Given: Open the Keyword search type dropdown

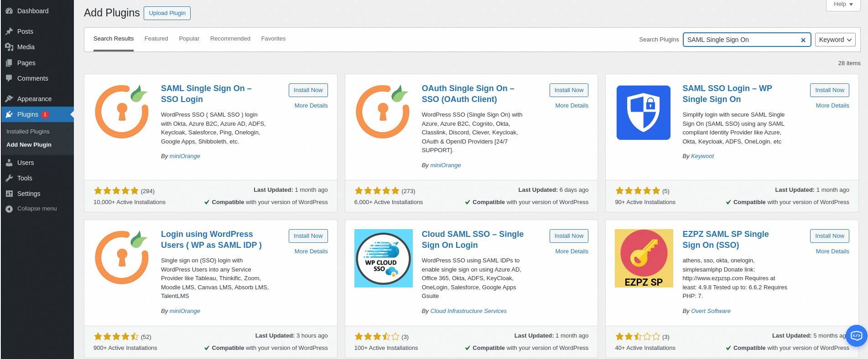Looking at the screenshot, I should tap(835, 40).
